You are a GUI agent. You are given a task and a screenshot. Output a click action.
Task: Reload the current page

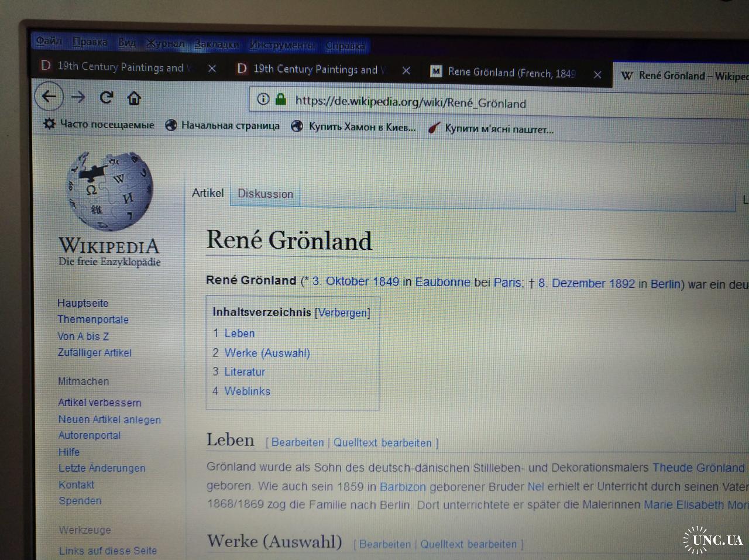(x=106, y=97)
